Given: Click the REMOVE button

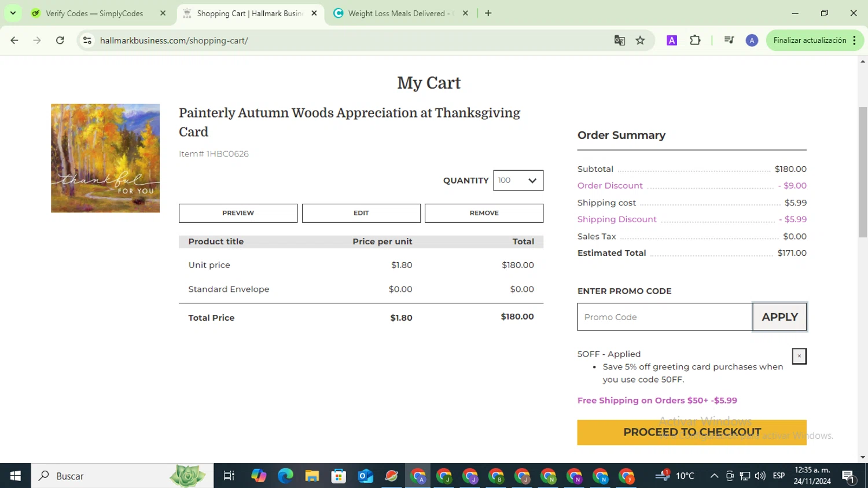Looking at the screenshot, I should (x=484, y=213).
